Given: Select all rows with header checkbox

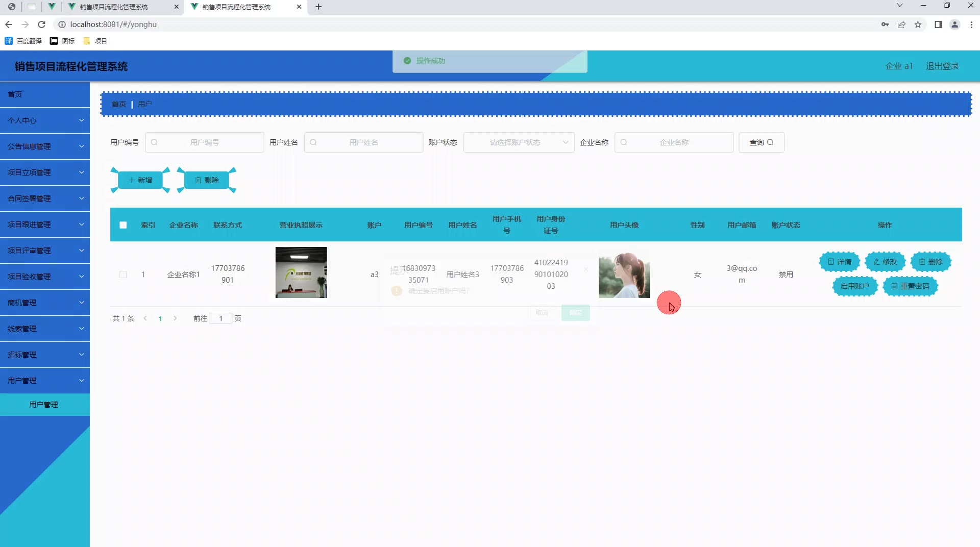Looking at the screenshot, I should click(123, 225).
